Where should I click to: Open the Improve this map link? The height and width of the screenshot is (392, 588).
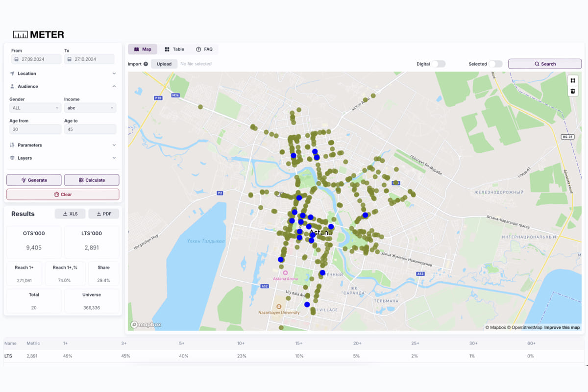point(562,327)
